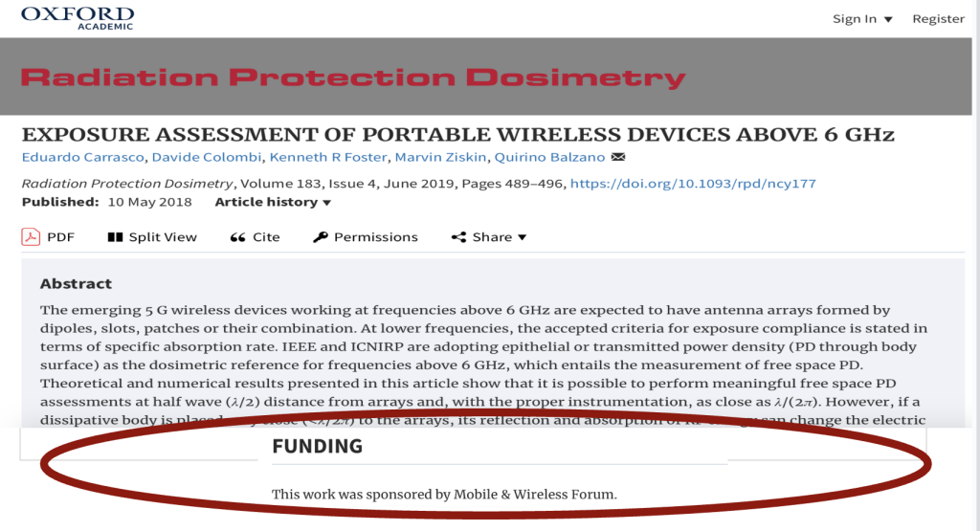Image resolution: width=980 pixels, height=531 pixels.
Task: Open the article DOI link
Action: point(693,184)
